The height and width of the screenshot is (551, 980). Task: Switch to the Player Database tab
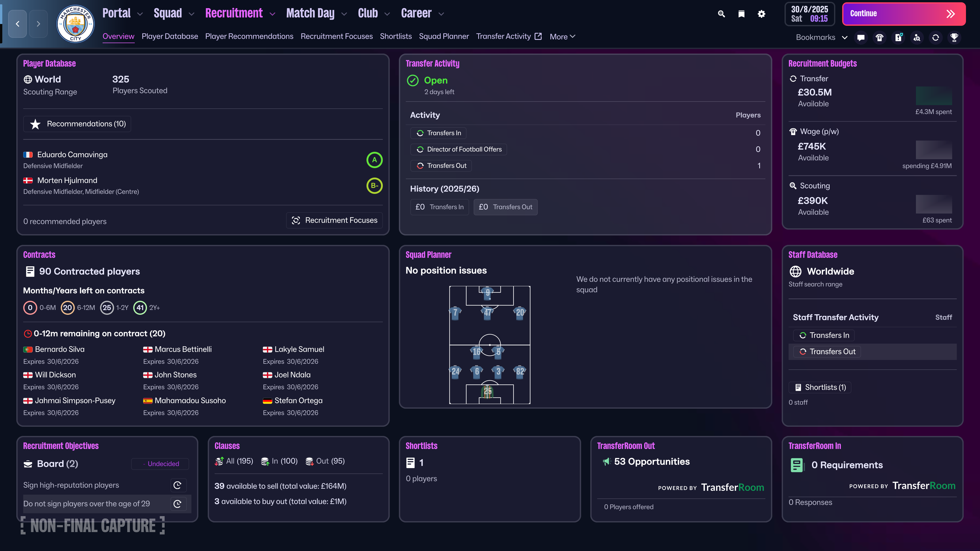(170, 36)
